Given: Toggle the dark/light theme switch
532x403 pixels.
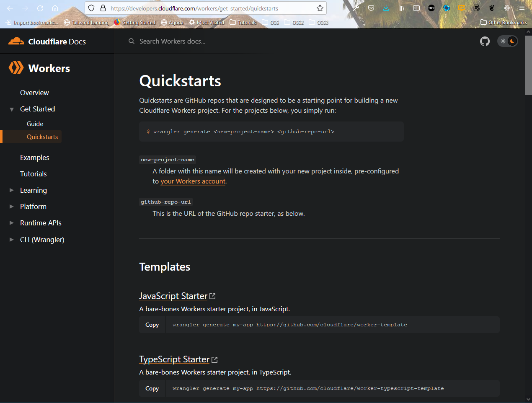Looking at the screenshot, I should (x=507, y=41).
